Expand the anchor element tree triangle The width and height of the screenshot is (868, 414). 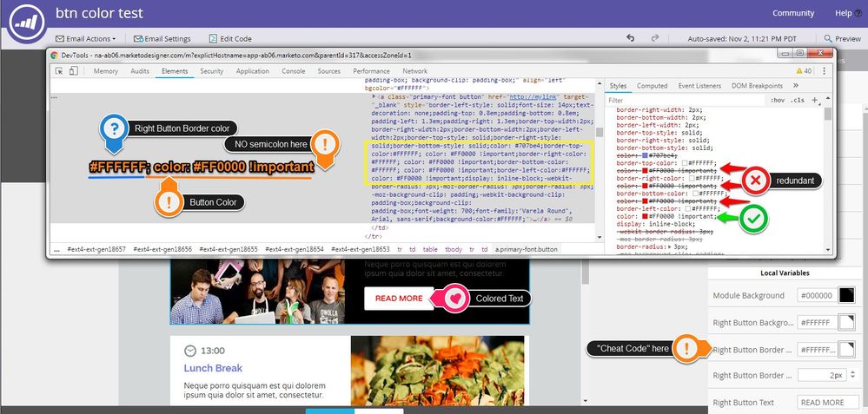[374, 96]
